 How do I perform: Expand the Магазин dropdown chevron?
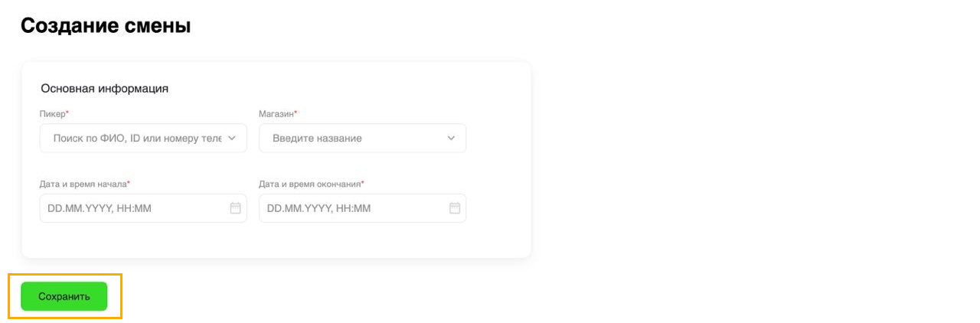click(451, 139)
